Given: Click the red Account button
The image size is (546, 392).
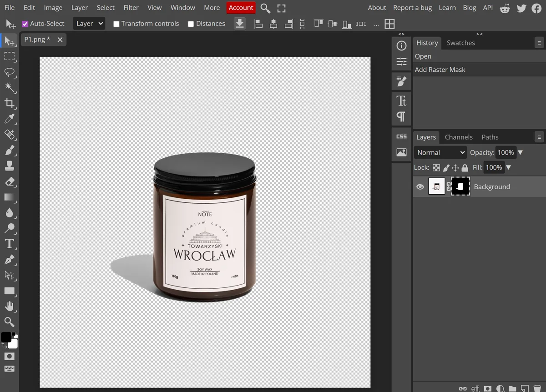Looking at the screenshot, I should [x=241, y=8].
